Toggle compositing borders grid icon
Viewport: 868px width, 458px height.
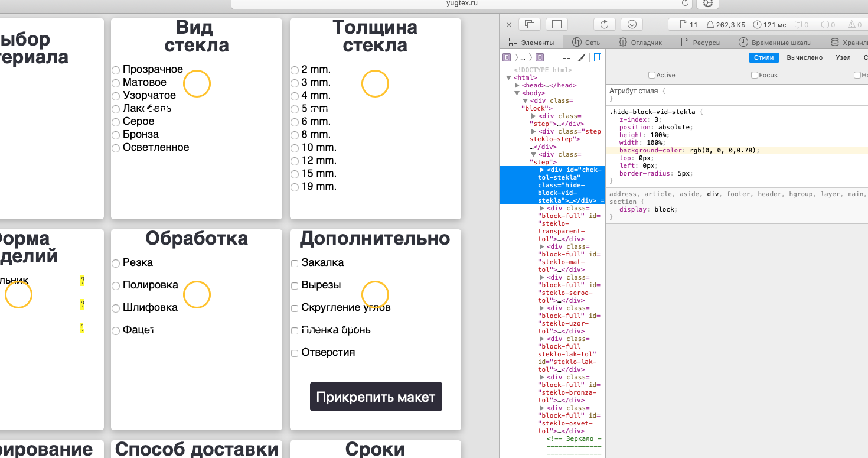567,57
